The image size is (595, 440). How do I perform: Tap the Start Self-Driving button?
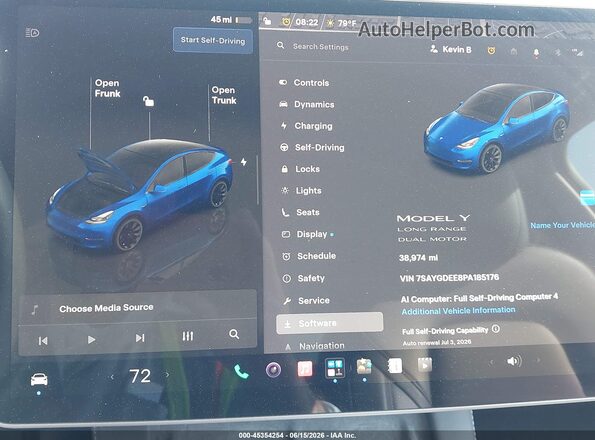click(x=213, y=40)
